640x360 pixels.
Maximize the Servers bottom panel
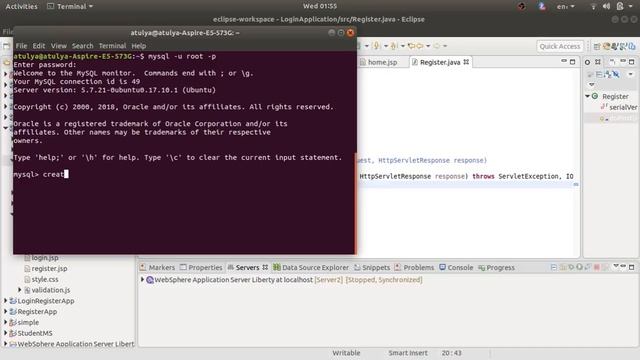point(631,267)
